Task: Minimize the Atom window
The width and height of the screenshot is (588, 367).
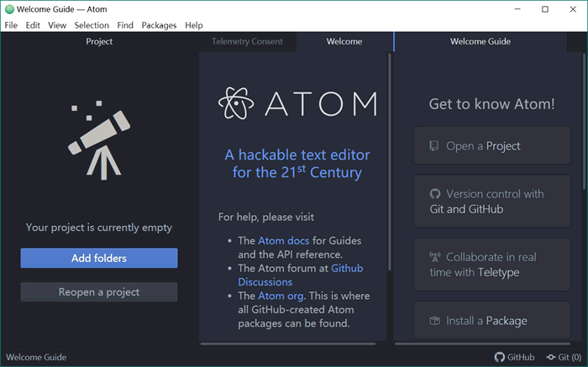Action: 518,9
